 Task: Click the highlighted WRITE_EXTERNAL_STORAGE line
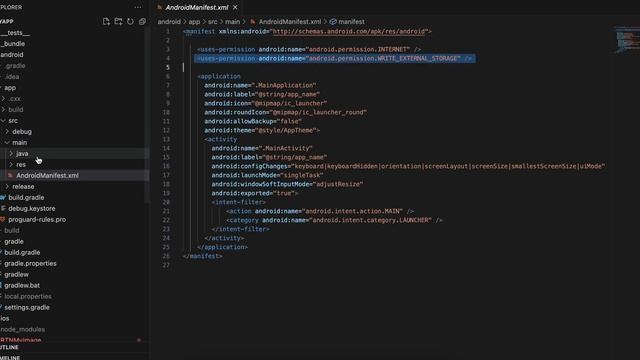[x=335, y=58]
